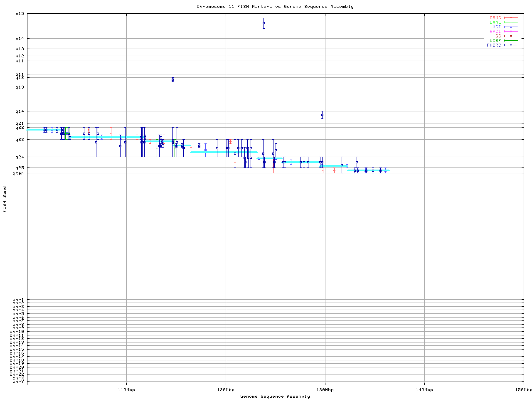Select the 150Mbp x-axis tick label
The image size is (532, 399).
click(x=523, y=390)
